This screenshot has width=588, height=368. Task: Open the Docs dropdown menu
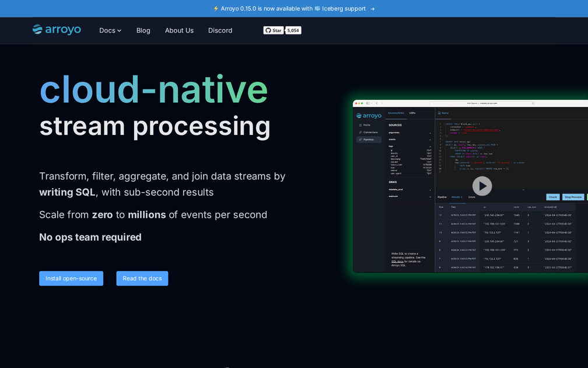(x=110, y=30)
